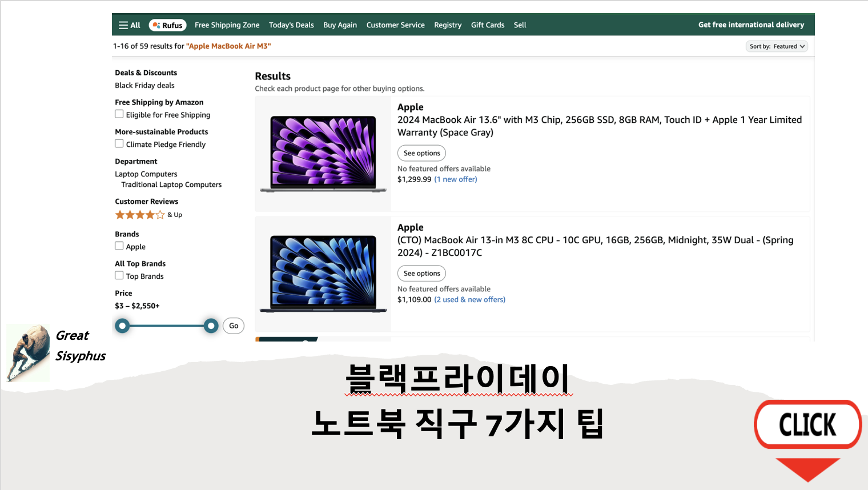
Task: Enable Eligible for Free Shipping filter
Action: (119, 114)
